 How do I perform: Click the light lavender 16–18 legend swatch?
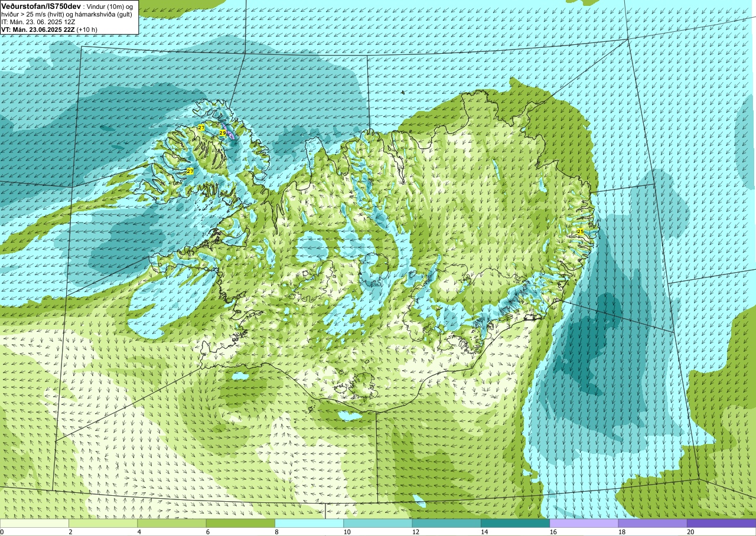point(584,523)
